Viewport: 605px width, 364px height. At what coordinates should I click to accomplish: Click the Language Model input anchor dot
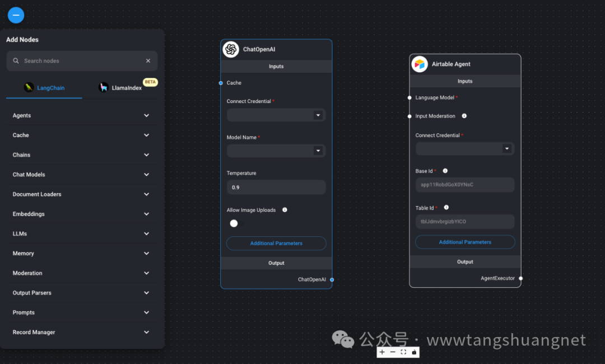coord(409,97)
